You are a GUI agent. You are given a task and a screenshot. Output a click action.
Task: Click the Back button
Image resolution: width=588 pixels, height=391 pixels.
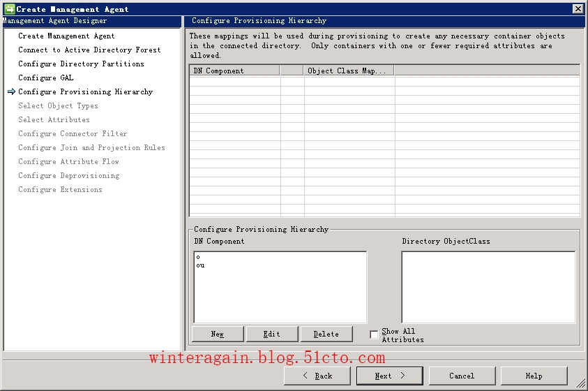pyautogui.click(x=317, y=376)
